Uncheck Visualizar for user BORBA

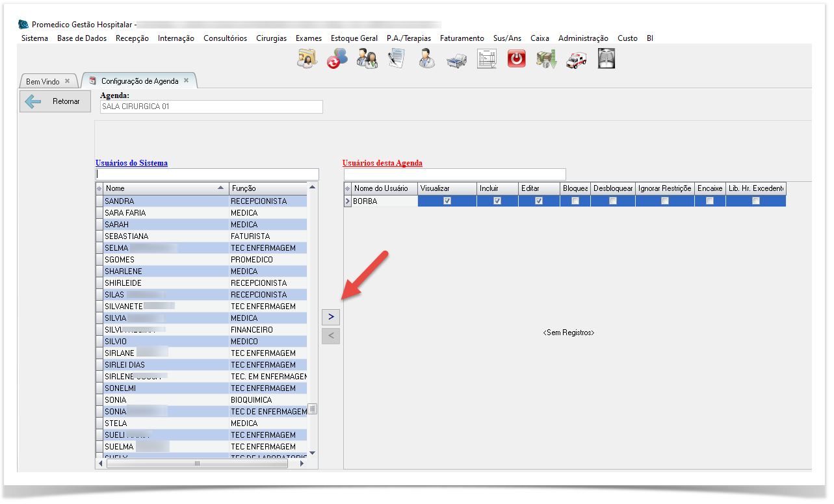[x=447, y=201]
